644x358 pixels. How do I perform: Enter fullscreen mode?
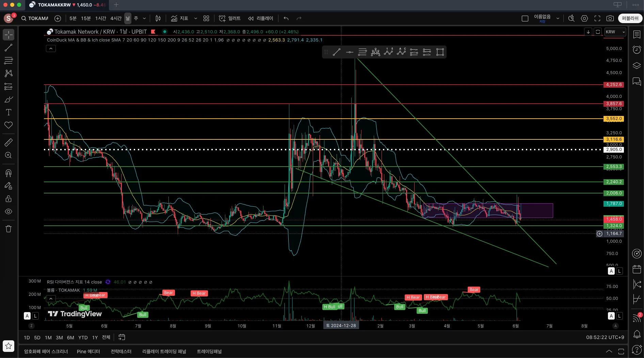pos(597,18)
